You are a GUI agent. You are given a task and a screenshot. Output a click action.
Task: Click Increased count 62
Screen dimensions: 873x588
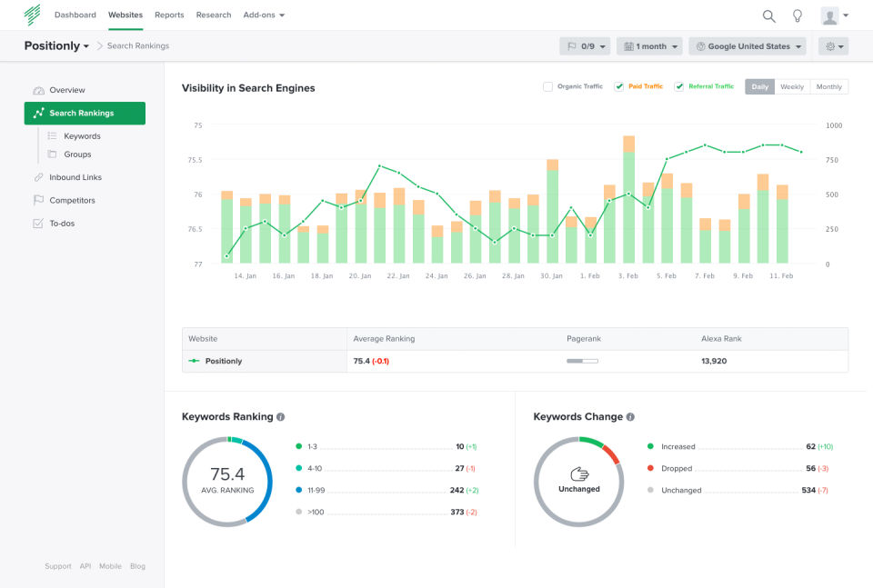pyautogui.click(x=810, y=446)
